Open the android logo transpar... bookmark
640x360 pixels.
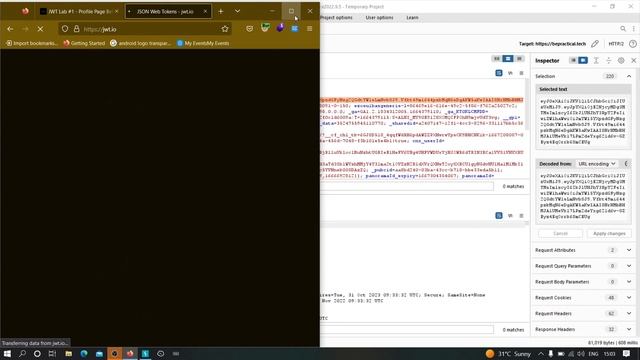click(x=140, y=43)
